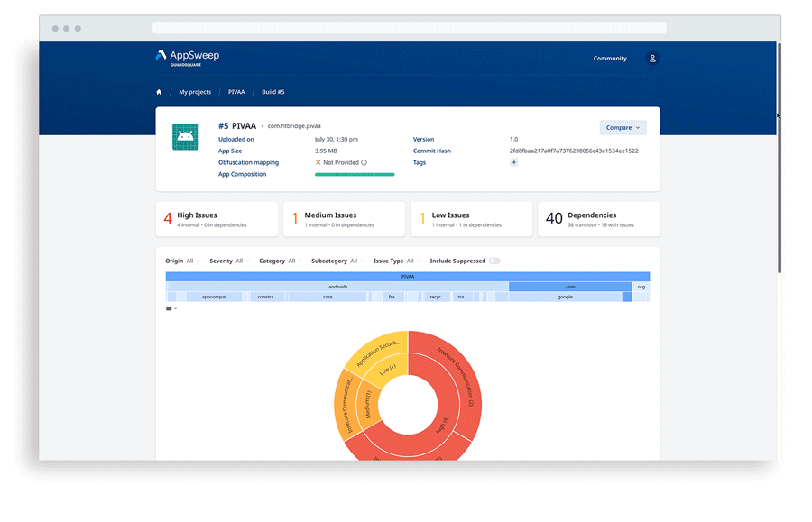Click the browser address bar
Image resolution: width=812 pixels, height=522 pixels.
click(x=409, y=28)
